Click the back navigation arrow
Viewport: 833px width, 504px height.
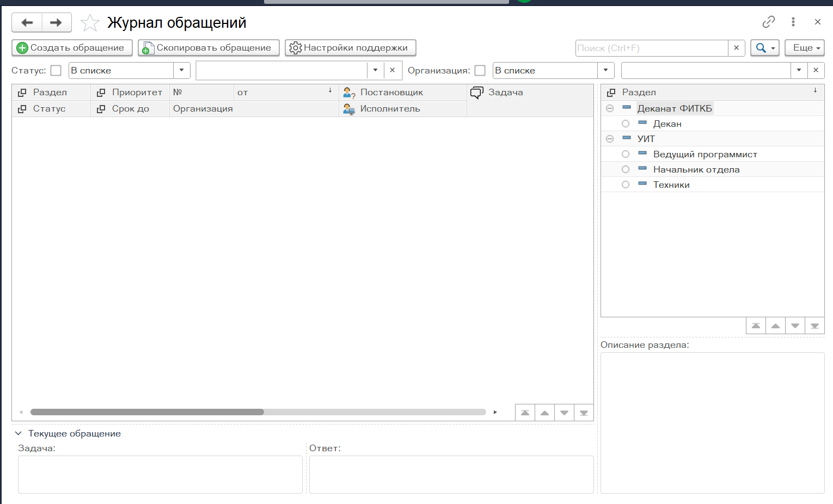click(x=27, y=23)
